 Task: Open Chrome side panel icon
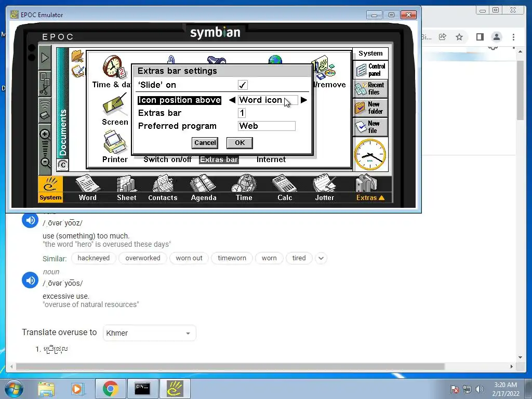480,37
